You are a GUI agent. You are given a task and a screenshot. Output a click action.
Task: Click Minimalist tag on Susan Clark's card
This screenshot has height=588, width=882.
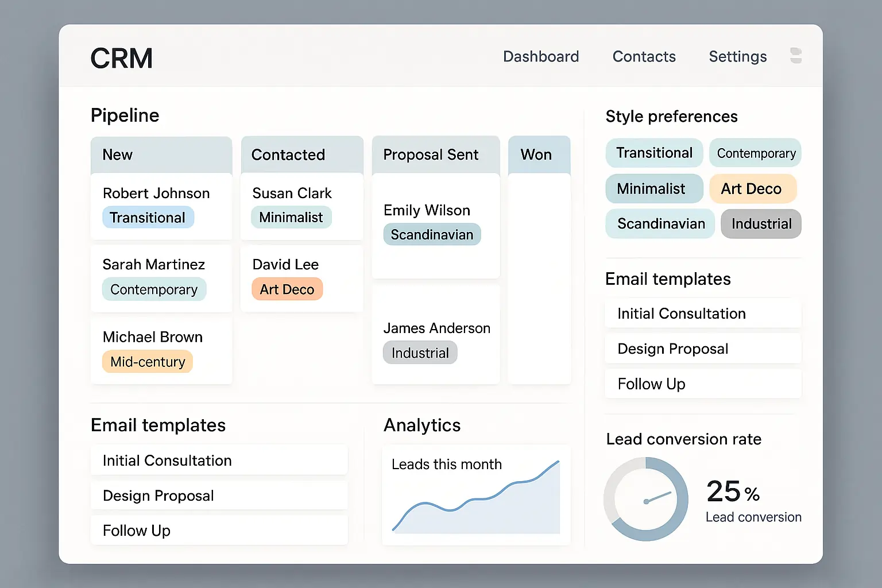pos(291,218)
